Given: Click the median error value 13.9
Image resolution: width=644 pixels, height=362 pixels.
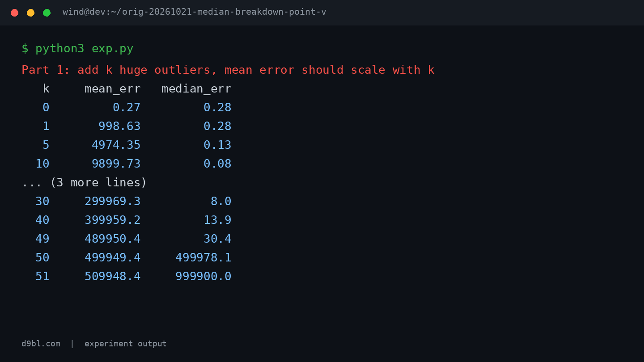Looking at the screenshot, I should click(217, 220).
